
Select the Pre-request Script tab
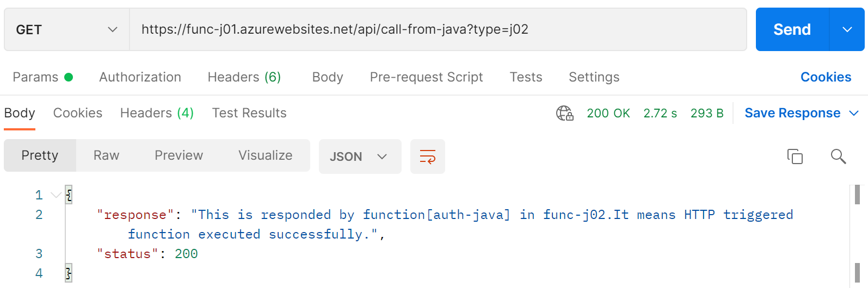426,77
